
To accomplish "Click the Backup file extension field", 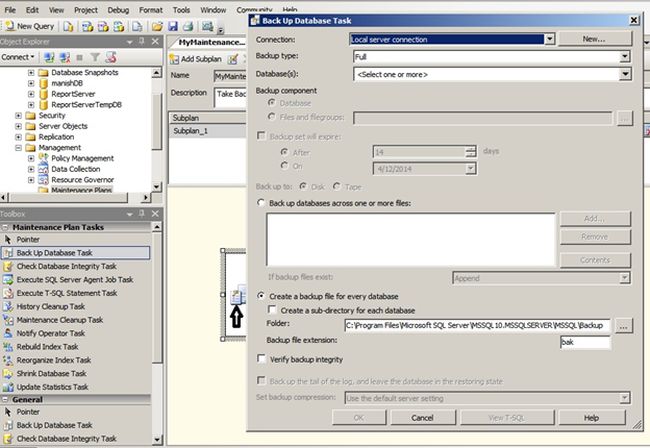I will pyautogui.click(x=585, y=342).
